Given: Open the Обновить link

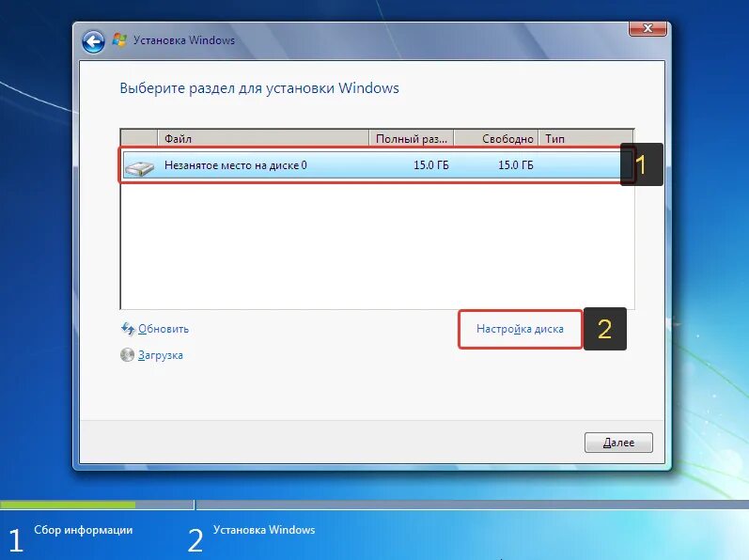Looking at the screenshot, I should 164,329.
